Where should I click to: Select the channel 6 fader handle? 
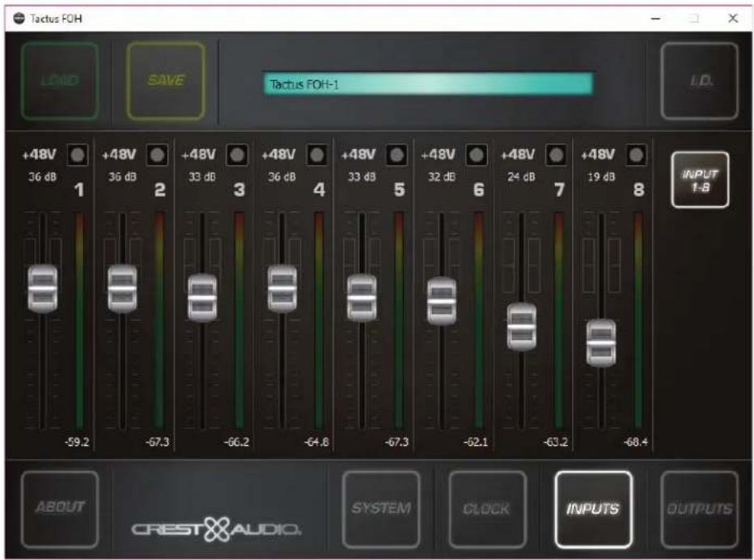pos(442,301)
